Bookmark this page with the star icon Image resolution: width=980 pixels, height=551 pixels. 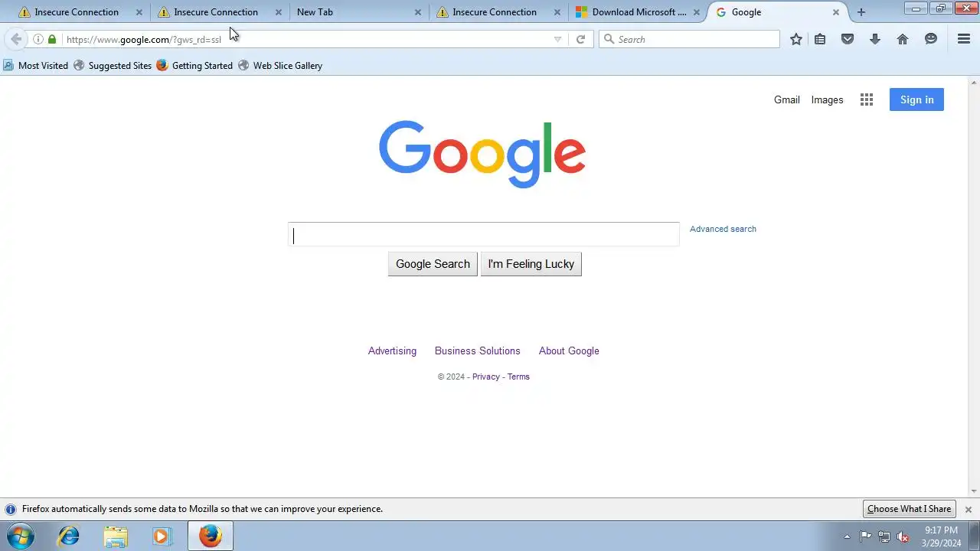point(796,39)
